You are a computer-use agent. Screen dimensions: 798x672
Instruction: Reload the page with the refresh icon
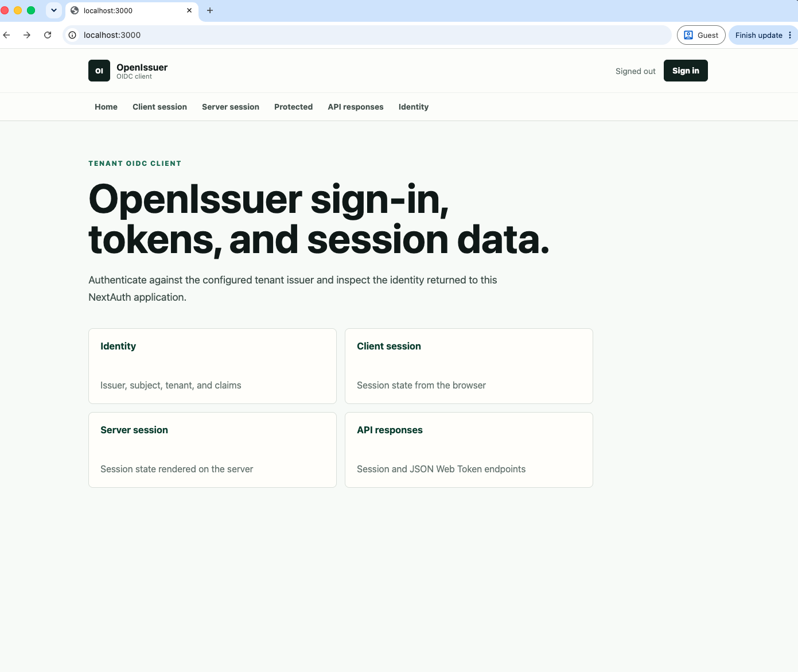(48, 35)
